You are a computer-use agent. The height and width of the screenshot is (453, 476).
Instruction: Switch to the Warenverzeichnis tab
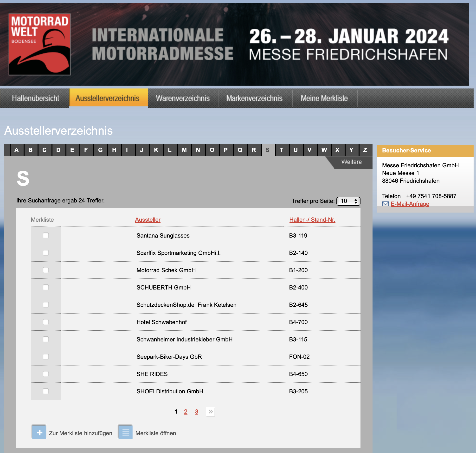point(183,98)
